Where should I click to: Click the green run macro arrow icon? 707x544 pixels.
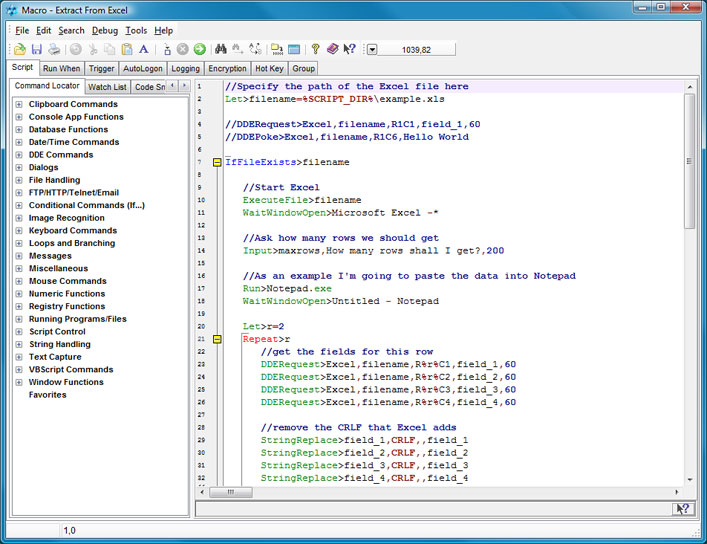(x=200, y=49)
